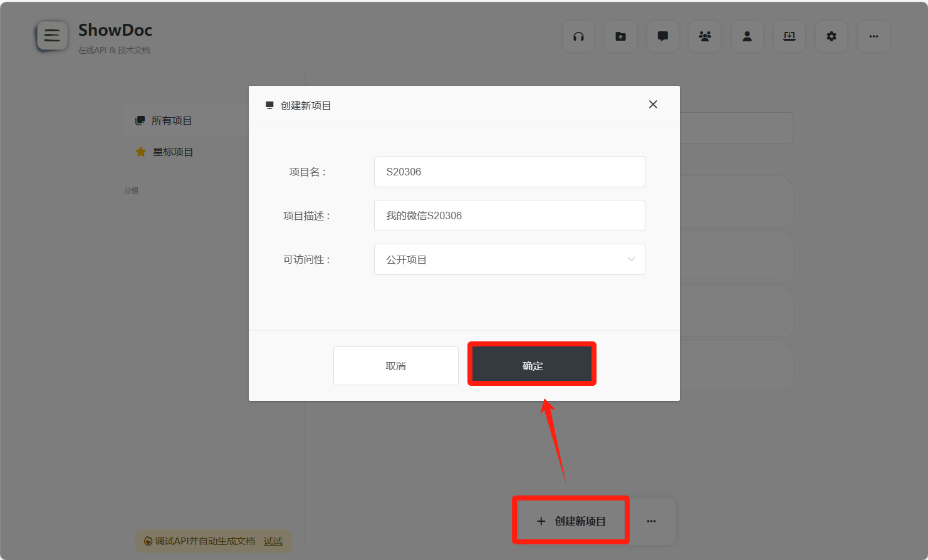Click the 试试 link in the banner

pyautogui.click(x=273, y=541)
